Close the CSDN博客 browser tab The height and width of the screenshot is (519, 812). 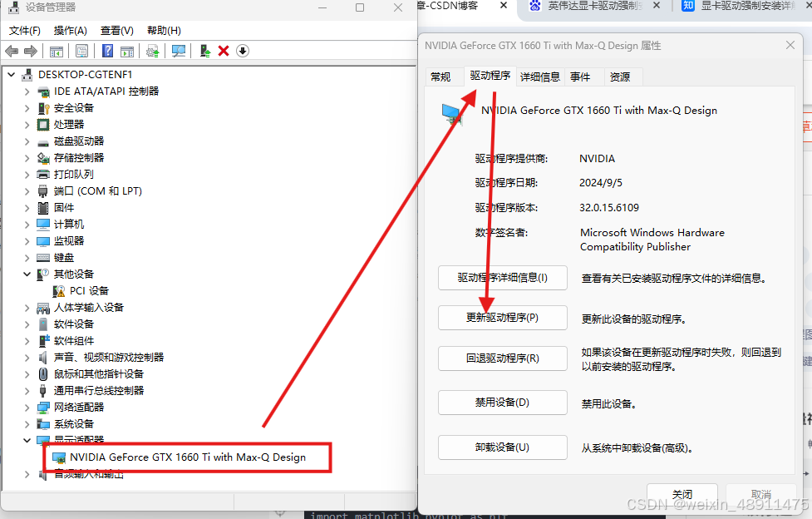click(504, 5)
